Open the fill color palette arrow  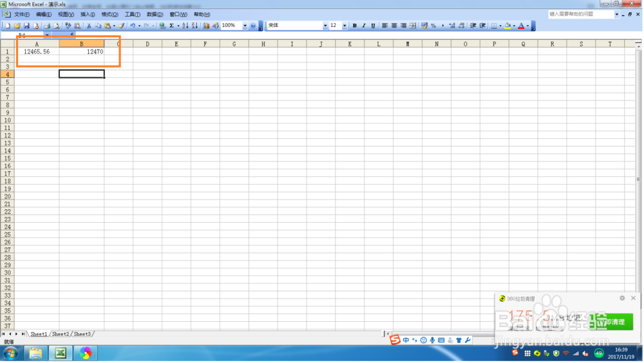click(514, 26)
